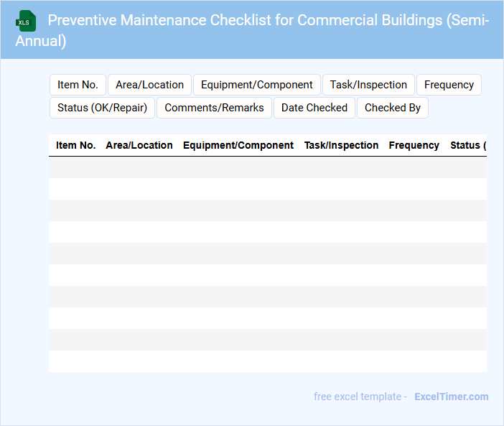Select the Equipment/Component tag
The height and width of the screenshot is (426, 504).
[256, 85]
